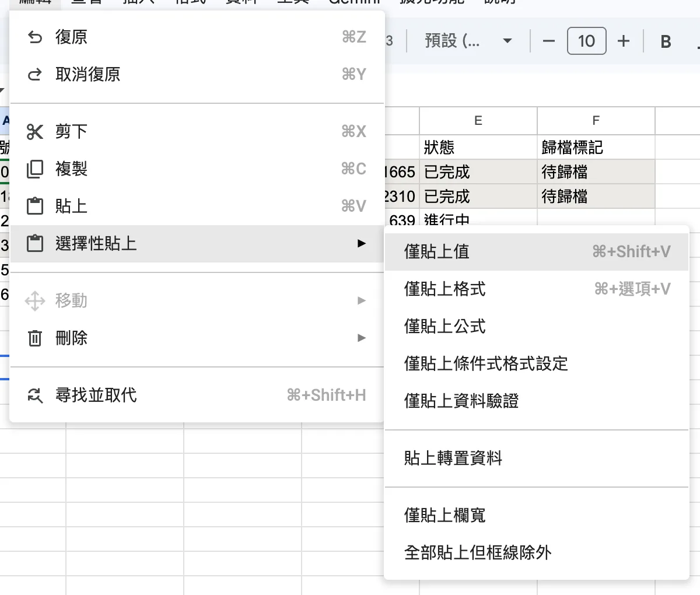Select column F header
This screenshot has width=700, height=595.
coord(596,121)
